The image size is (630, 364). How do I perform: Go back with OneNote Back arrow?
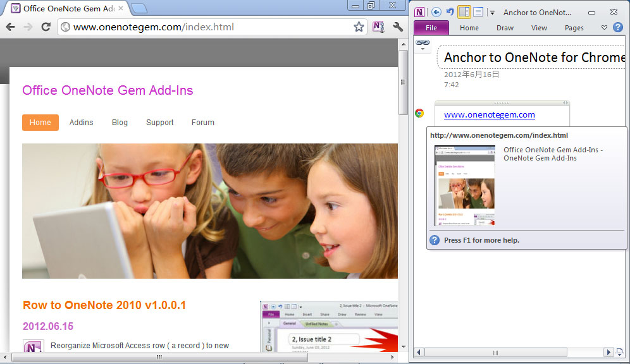tap(436, 12)
